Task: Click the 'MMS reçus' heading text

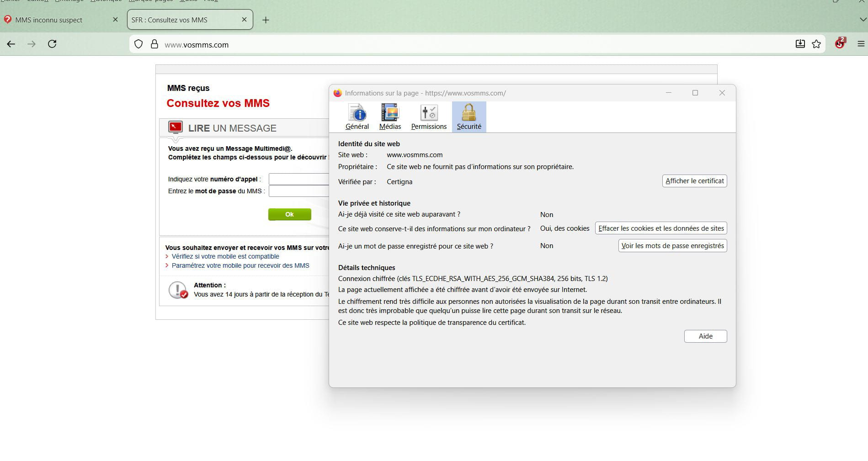Action: pyautogui.click(x=188, y=88)
